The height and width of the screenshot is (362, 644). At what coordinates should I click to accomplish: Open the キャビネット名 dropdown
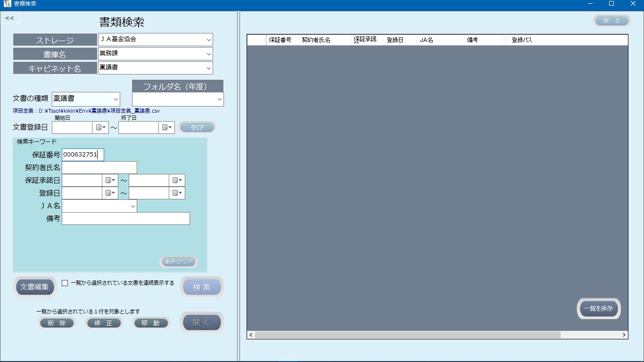pos(209,68)
